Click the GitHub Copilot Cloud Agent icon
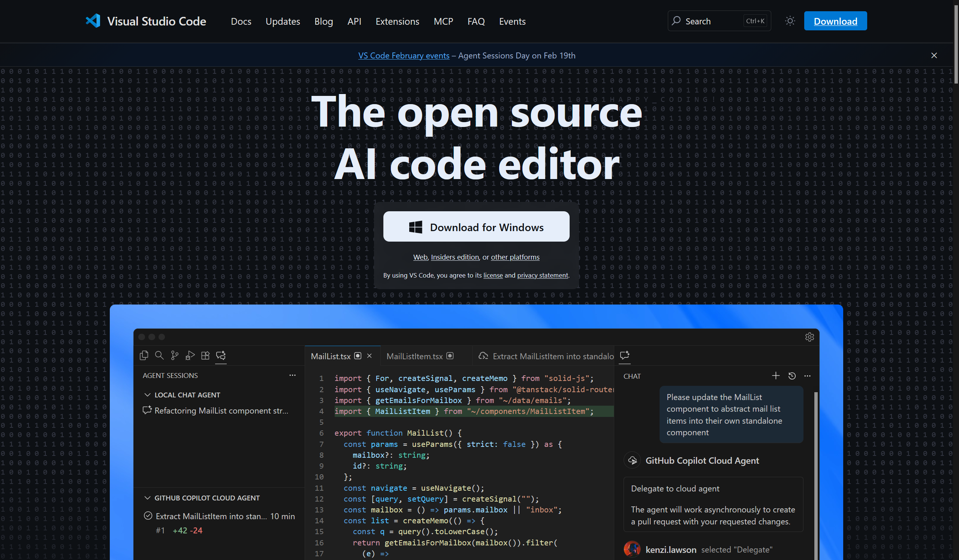 tap(632, 461)
